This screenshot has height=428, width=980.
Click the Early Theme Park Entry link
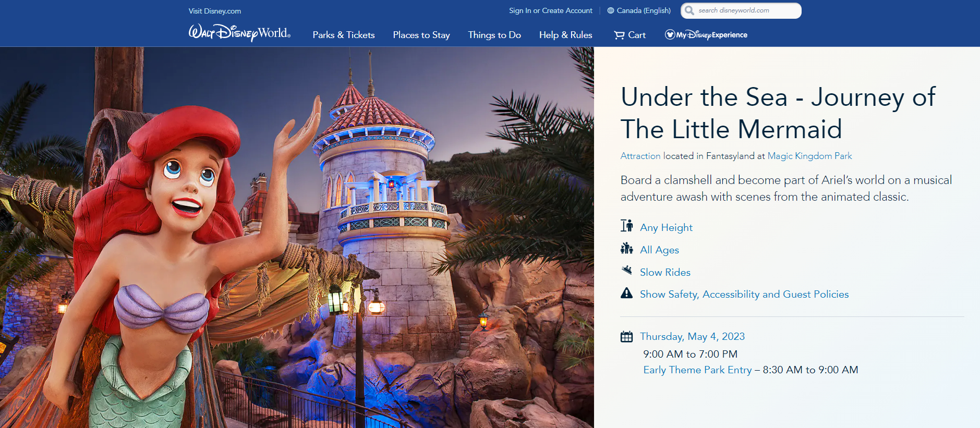697,370
